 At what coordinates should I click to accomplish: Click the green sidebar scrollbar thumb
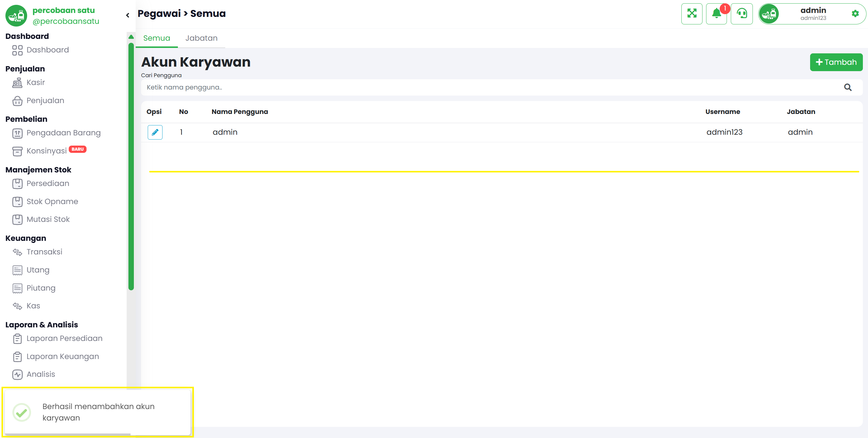point(131,166)
